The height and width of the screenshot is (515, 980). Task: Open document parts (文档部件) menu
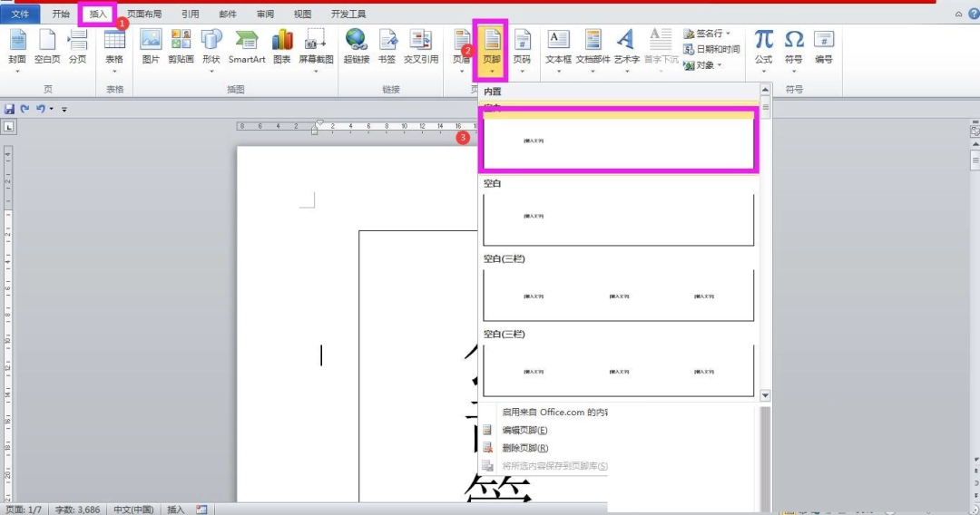coord(593,50)
